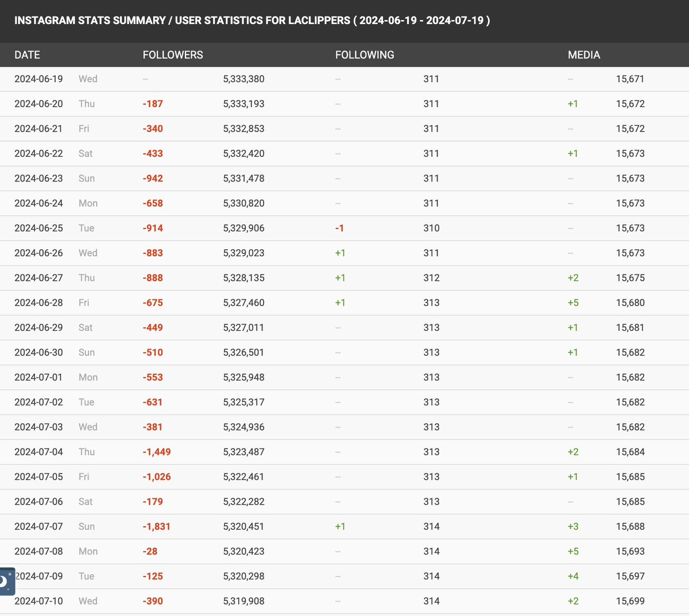Click follower change -125
The width and height of the screenshot is (689, 616).
[x=153, y=576]
